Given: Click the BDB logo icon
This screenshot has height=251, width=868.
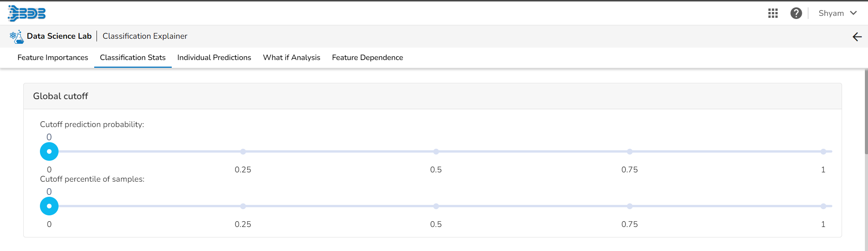Looking at the screenshot, I should [26, 13].
